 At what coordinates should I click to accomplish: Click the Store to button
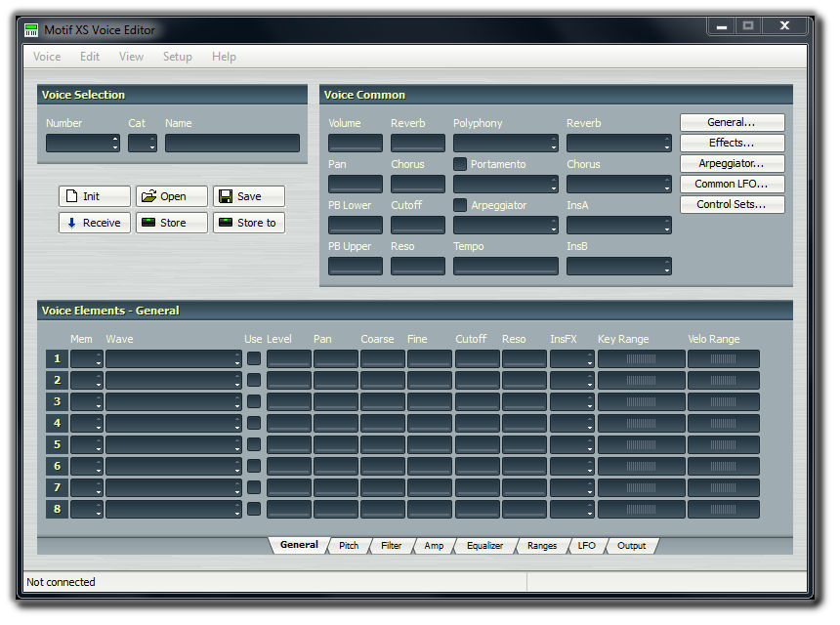(x=248, y=223)
